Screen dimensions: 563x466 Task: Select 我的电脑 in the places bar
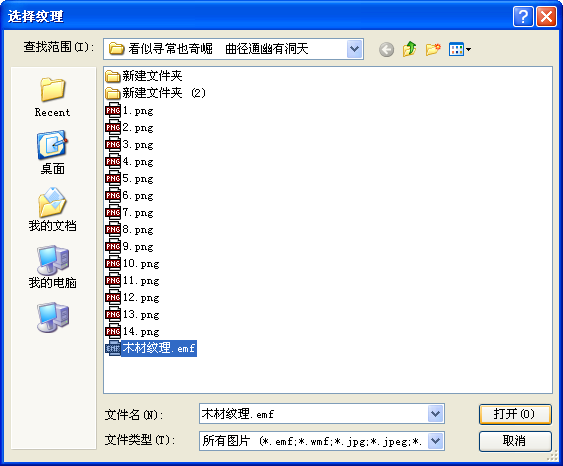[52, 267]
